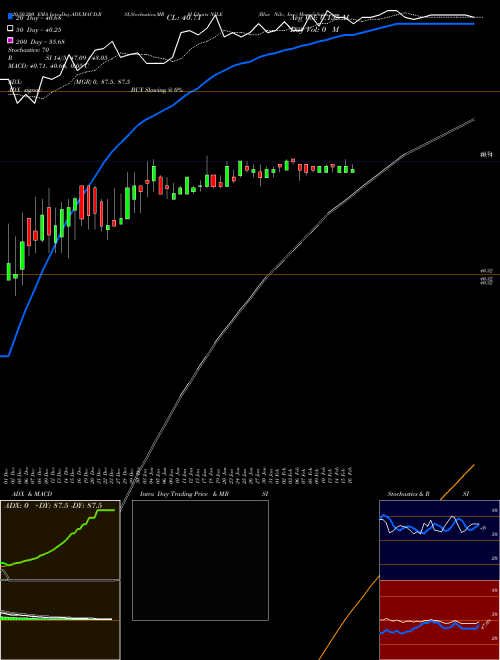Screen dimensions: 500x660
Task: Click the blue 20 Day EMA legend swatch
Action: (10, 17)
